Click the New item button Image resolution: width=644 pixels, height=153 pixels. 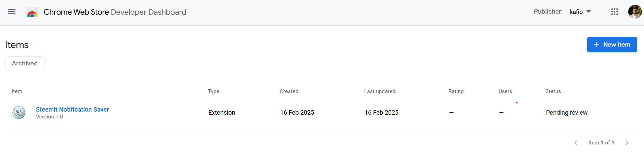point(612,44)
